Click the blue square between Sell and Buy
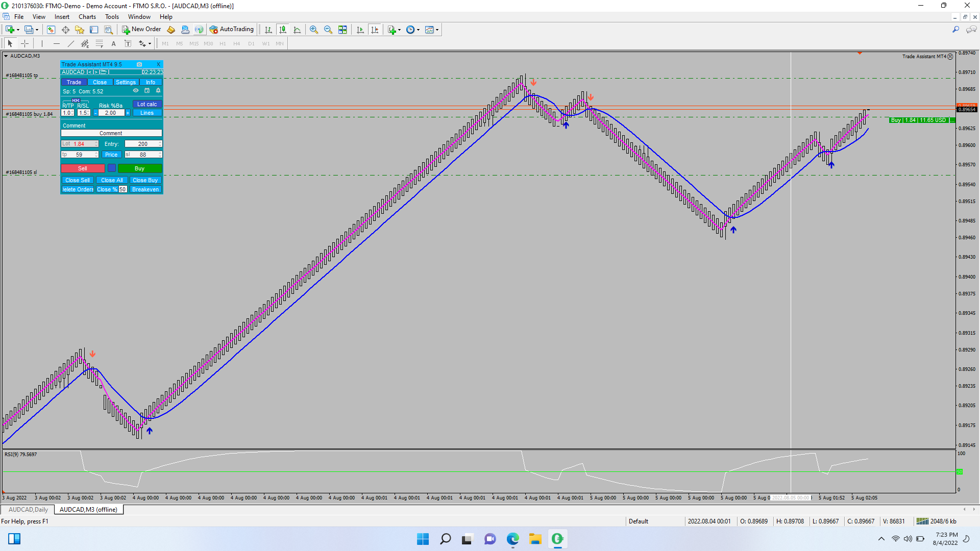Viewport: 980px width, 551px height. (x=111, y=168)
